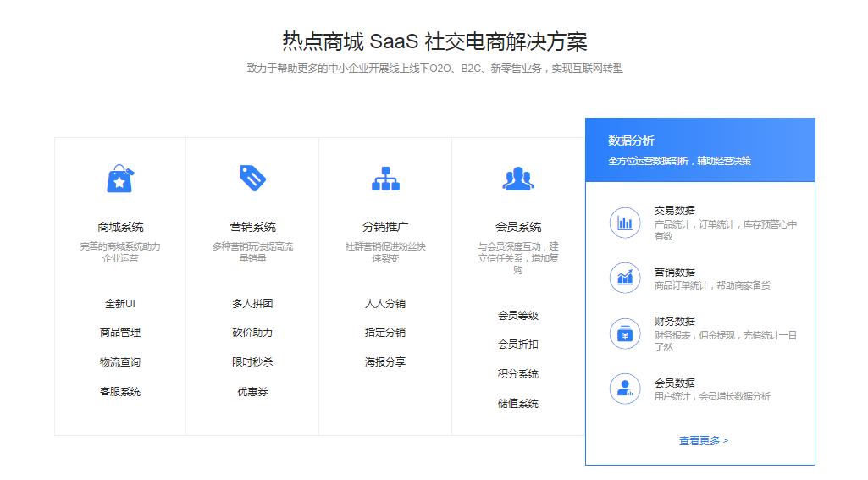Click the 热点商城 SaaS 社交电商解决方案 title

[434, 41]
